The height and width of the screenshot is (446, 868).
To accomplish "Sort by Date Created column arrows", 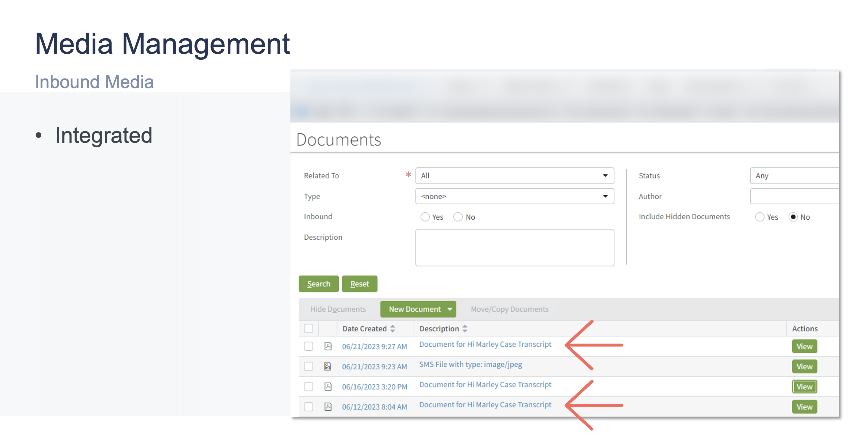I will [x=393, y=329].
